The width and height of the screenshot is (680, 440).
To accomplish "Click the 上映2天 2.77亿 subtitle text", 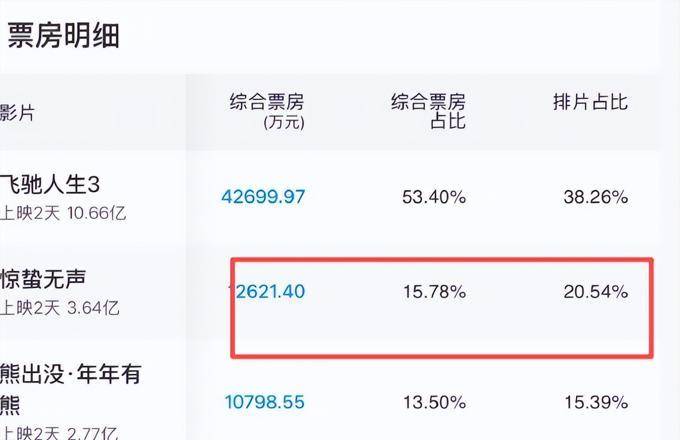I will tap(59, 432).
